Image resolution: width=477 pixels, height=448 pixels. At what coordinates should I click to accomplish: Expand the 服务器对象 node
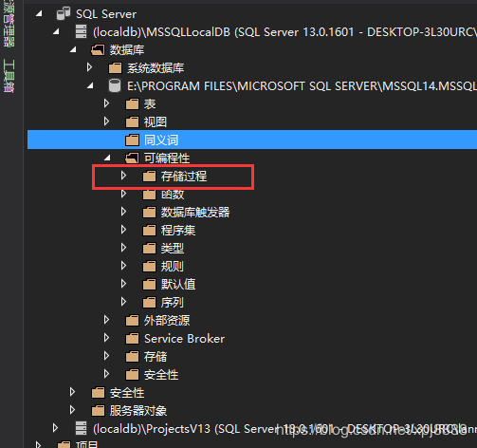click(72, 410)
